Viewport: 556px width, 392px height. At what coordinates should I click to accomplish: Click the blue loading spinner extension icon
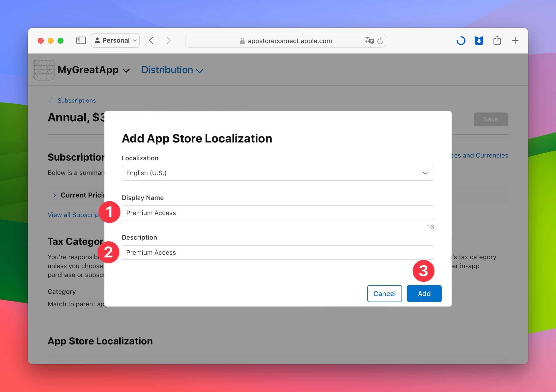coord(461,40)
